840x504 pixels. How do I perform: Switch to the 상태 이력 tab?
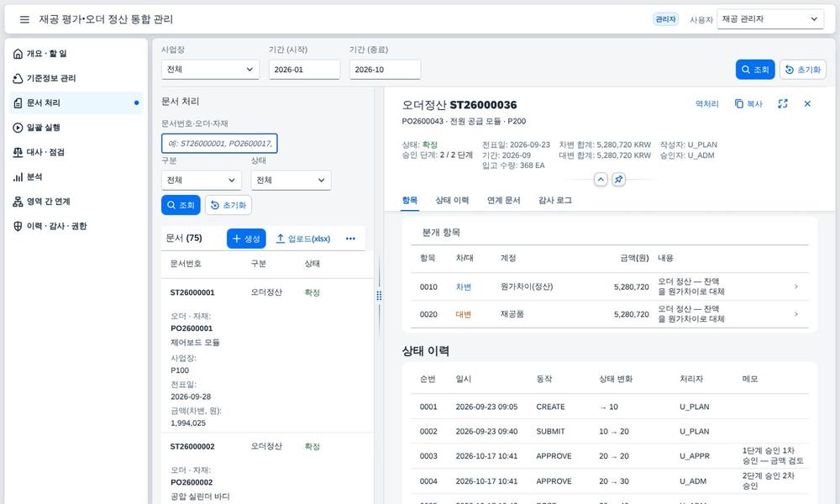(452, 200)
